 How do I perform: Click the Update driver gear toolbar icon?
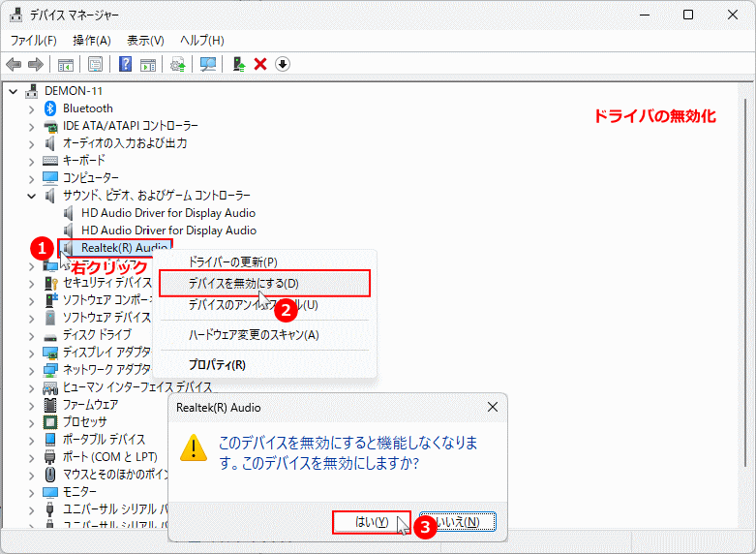[x=178, y=64]
